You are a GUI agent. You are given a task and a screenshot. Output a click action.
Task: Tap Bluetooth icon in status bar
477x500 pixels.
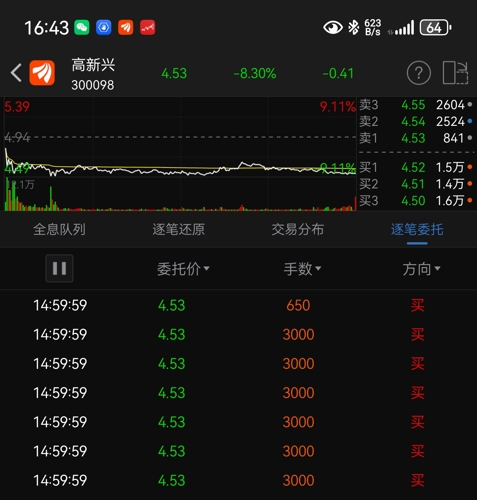point(354,27)
